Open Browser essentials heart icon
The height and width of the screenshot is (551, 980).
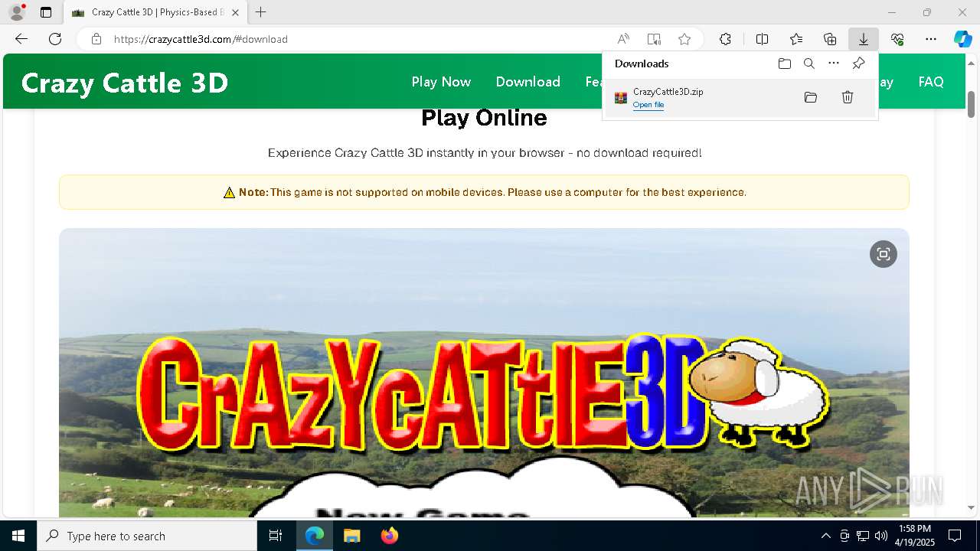coord(897,39)
